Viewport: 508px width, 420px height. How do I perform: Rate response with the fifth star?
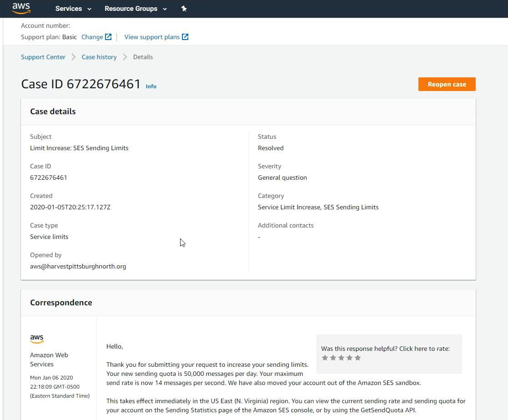tap(357, 358)
